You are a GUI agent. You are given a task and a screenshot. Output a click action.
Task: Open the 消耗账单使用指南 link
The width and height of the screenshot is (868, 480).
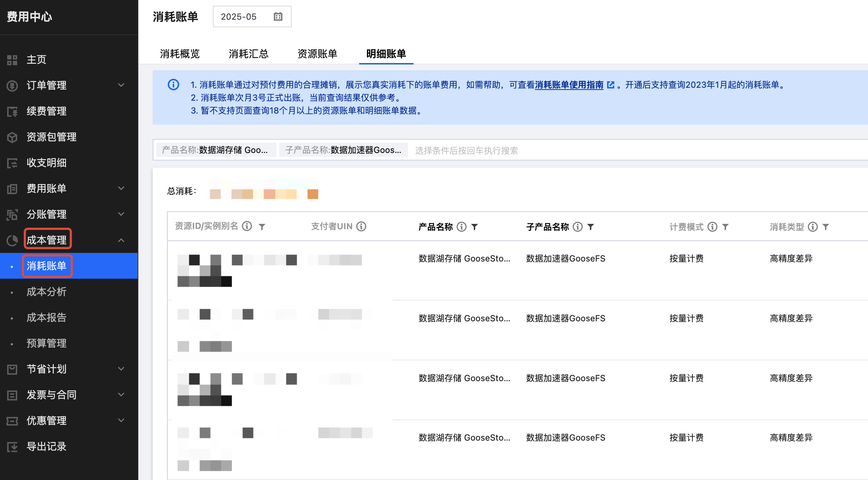pos(569,85)
